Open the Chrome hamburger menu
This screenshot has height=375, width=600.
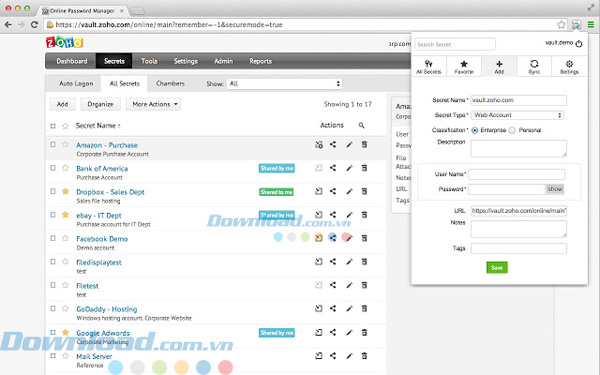click(591, 25)
